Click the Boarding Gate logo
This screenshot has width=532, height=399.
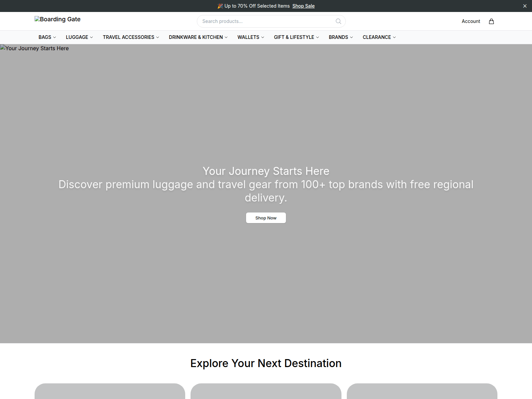click(58, 19)
